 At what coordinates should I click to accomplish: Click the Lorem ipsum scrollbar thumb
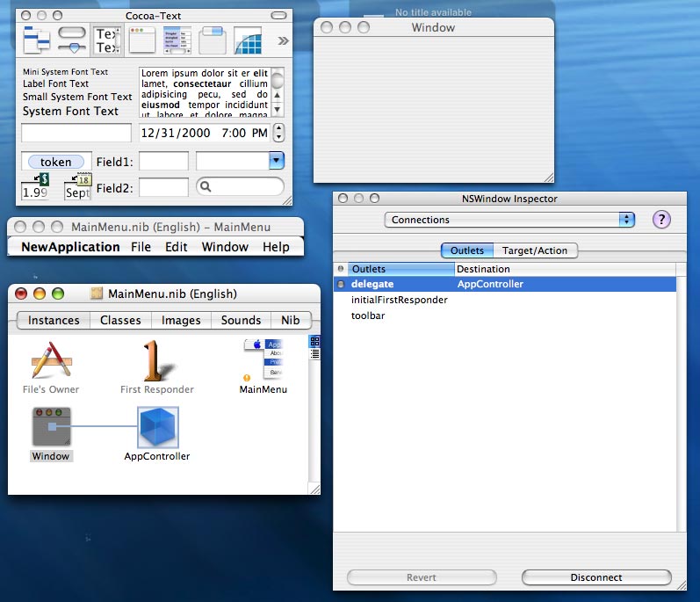pyautogui.click(x=278, y=79)
